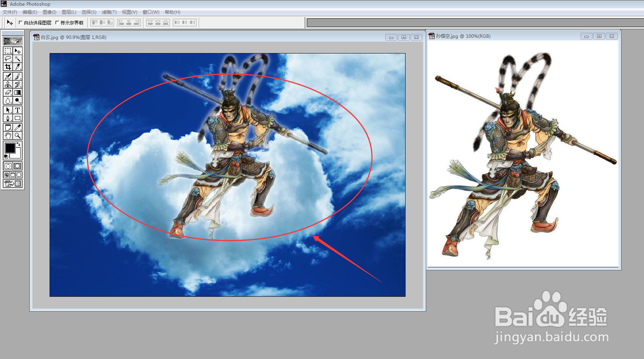This screenshot has height=359, width=644.
Task: Open the 图像(I) menu
Action: 50,12
